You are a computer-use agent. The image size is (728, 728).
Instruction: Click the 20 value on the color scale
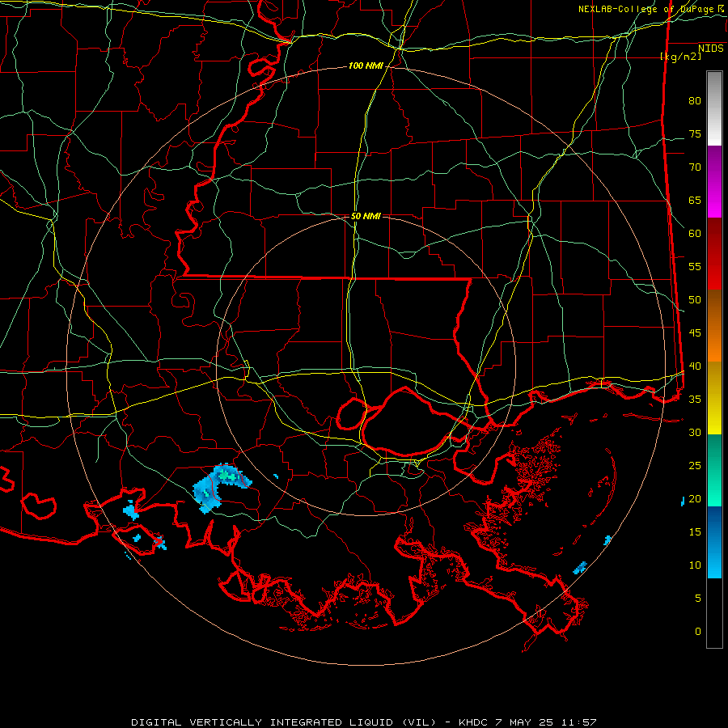pyautogui.click(x=695, y=499)
